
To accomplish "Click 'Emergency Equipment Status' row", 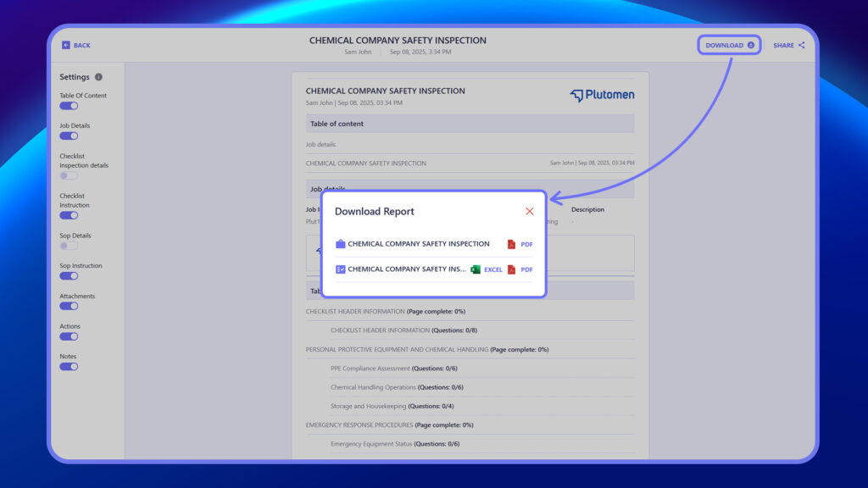I will 482,444.
